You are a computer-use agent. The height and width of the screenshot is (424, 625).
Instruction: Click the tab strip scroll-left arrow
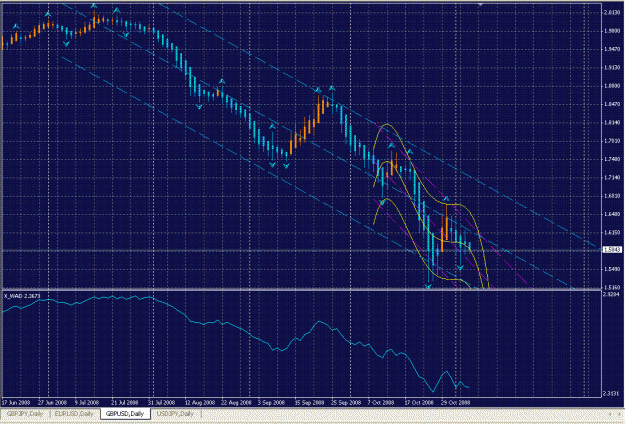[610, 414]
